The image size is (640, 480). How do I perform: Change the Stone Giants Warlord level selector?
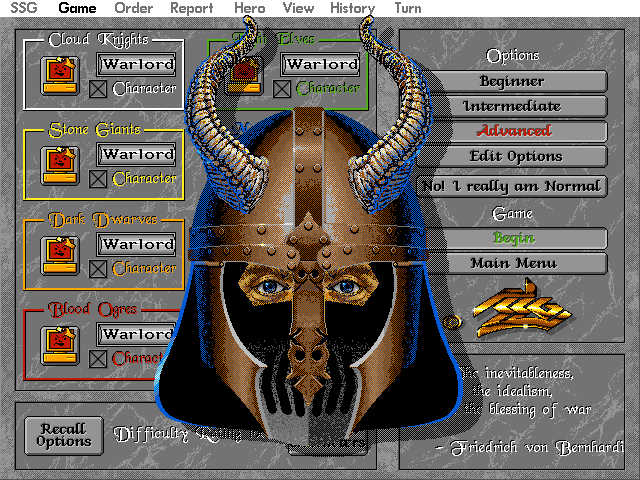coord(136,154)
